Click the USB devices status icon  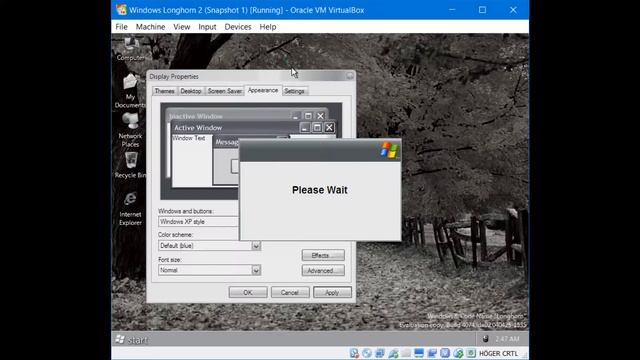pyautogui.click(x=393, y=353)
